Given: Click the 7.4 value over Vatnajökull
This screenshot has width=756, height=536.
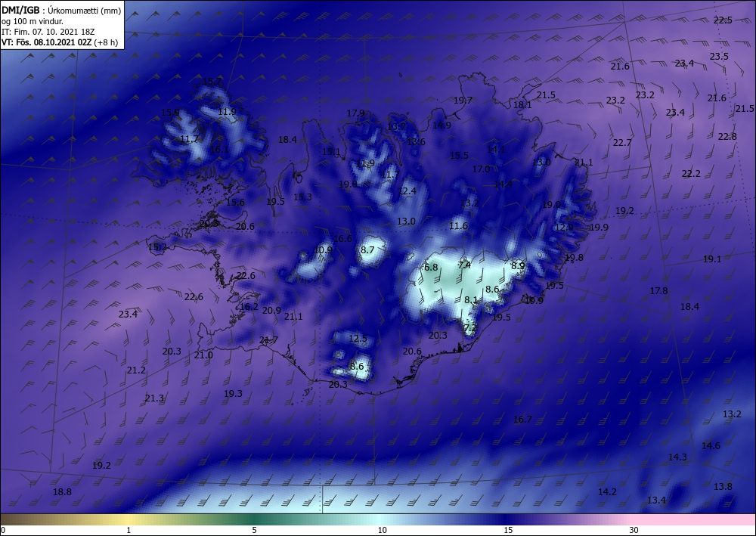Looking at the screenshot, I should [x=464, y=265].
